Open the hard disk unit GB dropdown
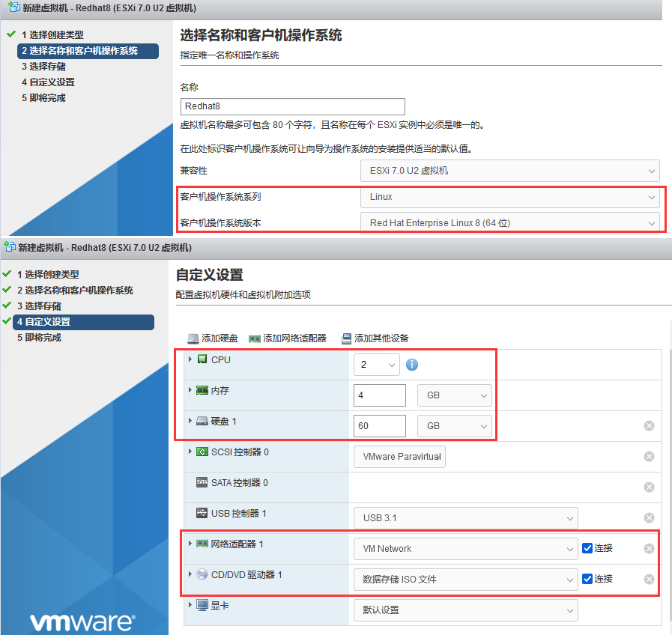The width and height of the screenshot is (672, 635). click(454, 426)
